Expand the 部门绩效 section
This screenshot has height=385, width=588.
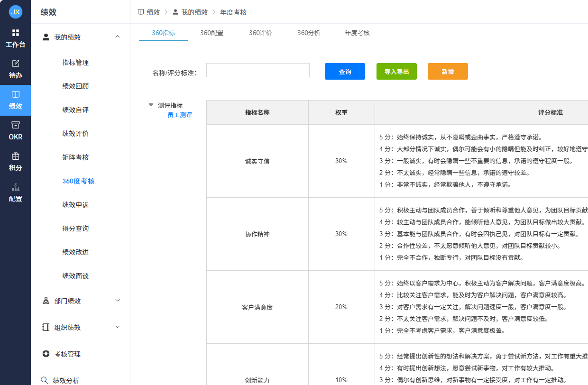point(117,300)
